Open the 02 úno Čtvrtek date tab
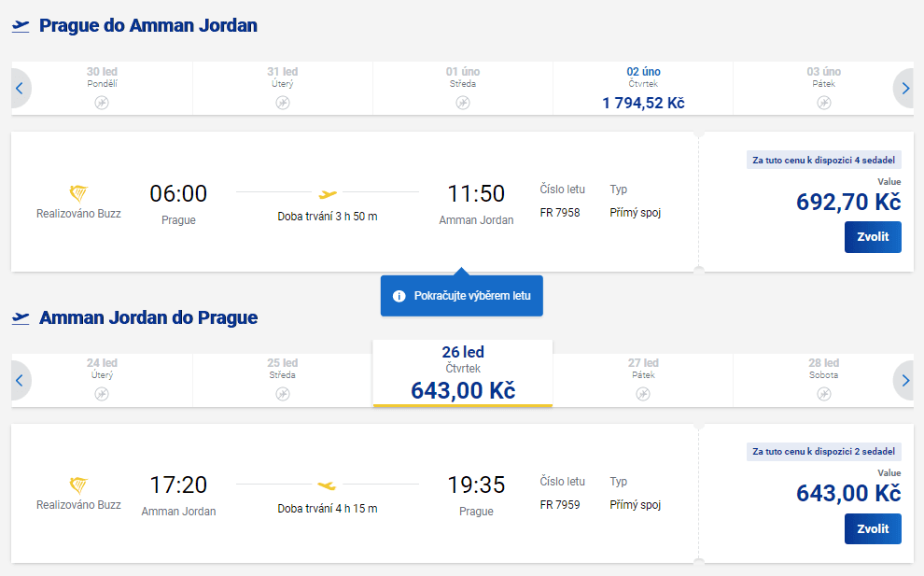 click(643, 89)
